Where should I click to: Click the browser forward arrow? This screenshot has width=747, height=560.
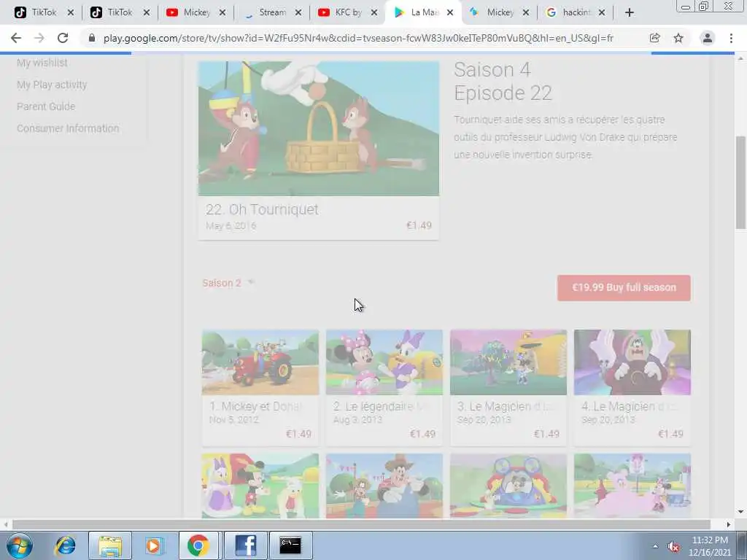(x=39, y=38)
